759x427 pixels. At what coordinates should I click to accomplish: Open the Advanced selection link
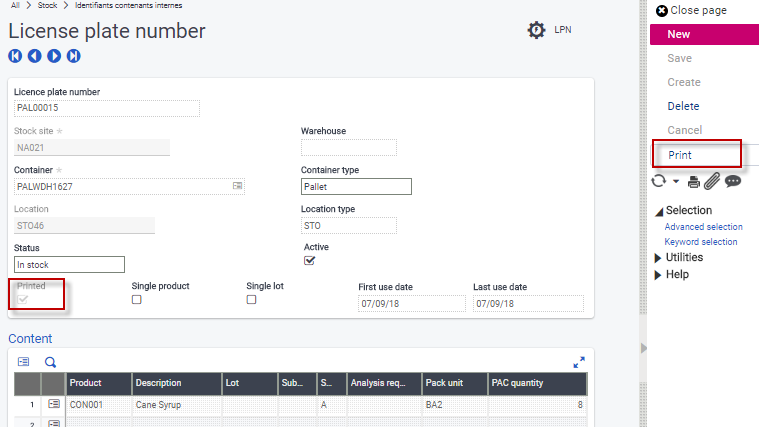703,227
